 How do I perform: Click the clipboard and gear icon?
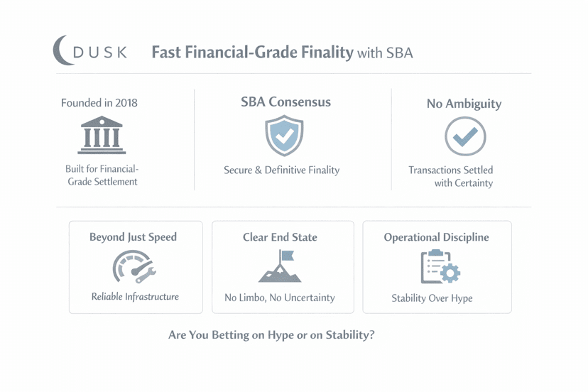click(x=440, y=268)
